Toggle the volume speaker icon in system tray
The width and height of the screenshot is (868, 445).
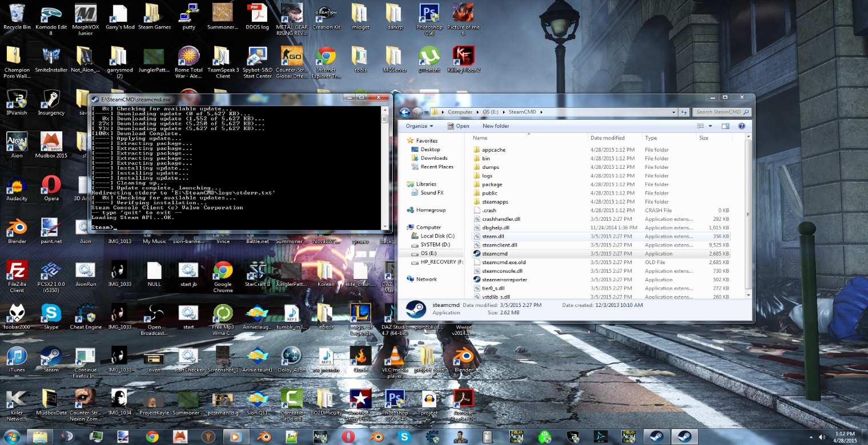(822, 437)
